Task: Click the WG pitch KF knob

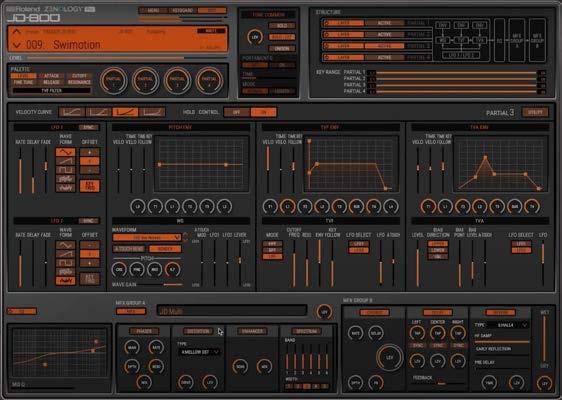Action: 172,269
